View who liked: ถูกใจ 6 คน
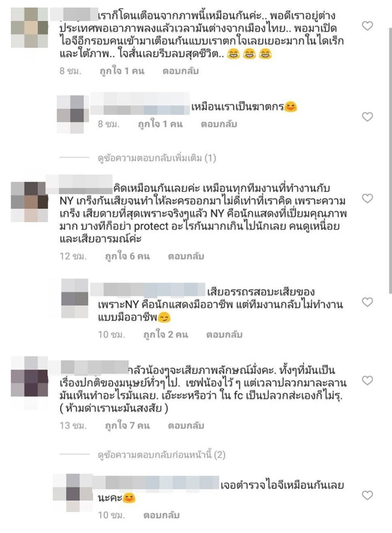The height and width of the screenshot is (533, 392). 127,256
